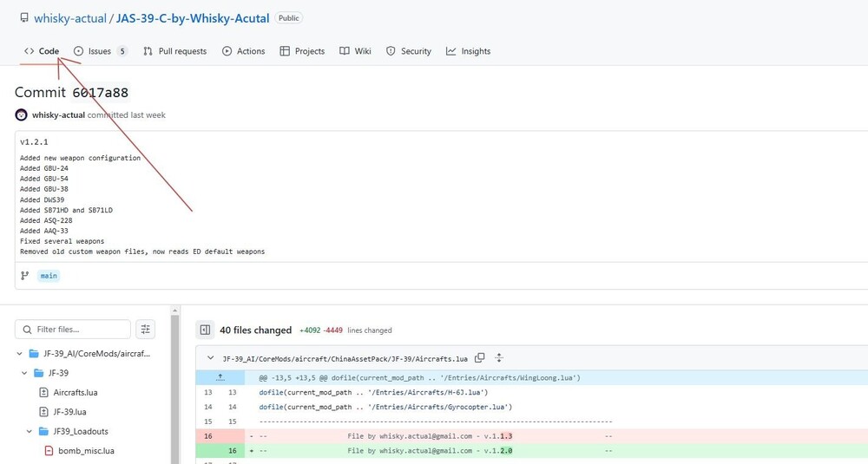Go to Pull requests tab
868x464 pixels.
click(x=174, y=51)
